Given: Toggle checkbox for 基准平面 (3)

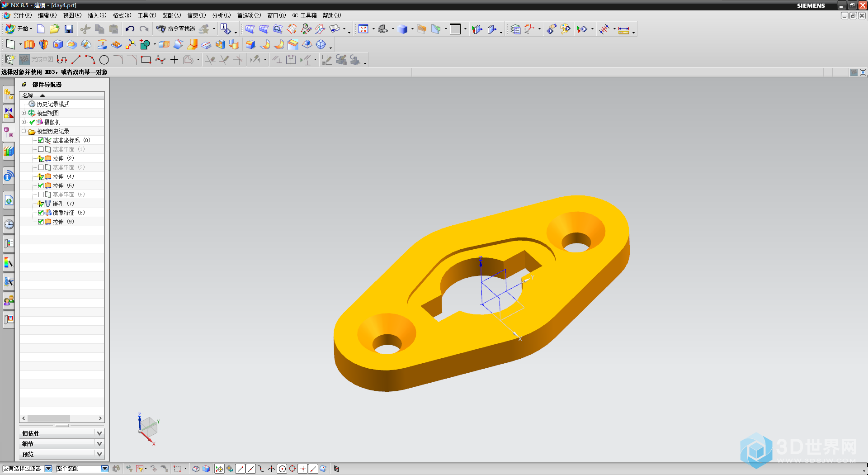Looking at the screenshot, I should (41, 167).
